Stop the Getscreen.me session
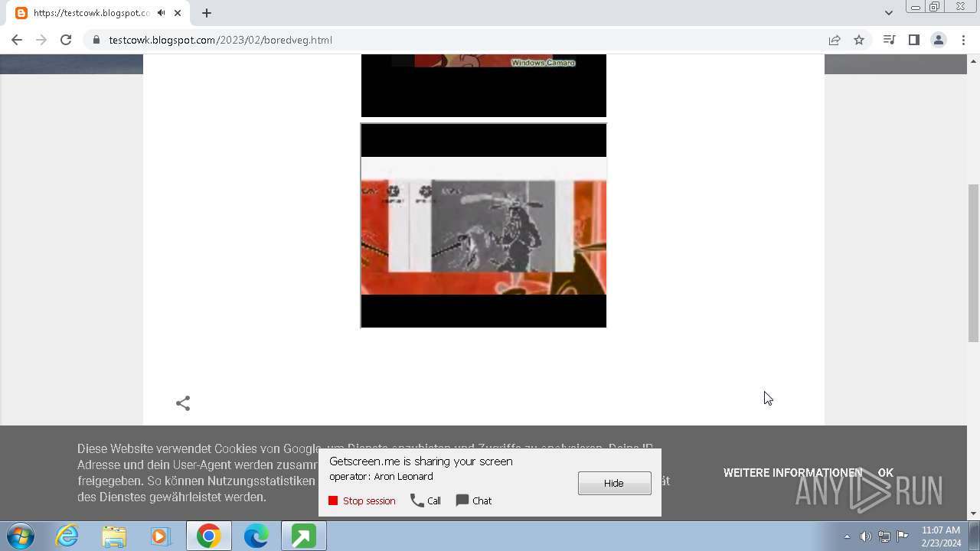 tap(362, 500)
